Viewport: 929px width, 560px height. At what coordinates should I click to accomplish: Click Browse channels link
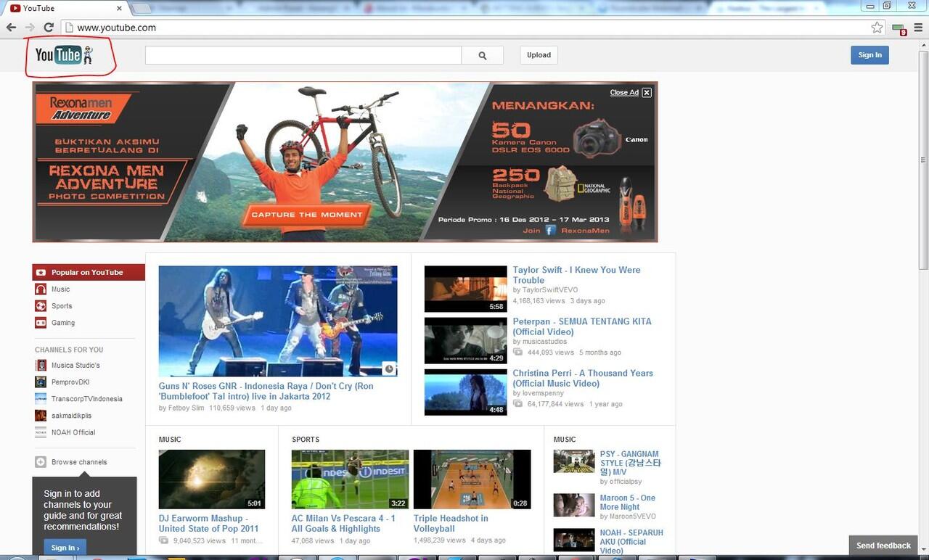tap(79, 462)
